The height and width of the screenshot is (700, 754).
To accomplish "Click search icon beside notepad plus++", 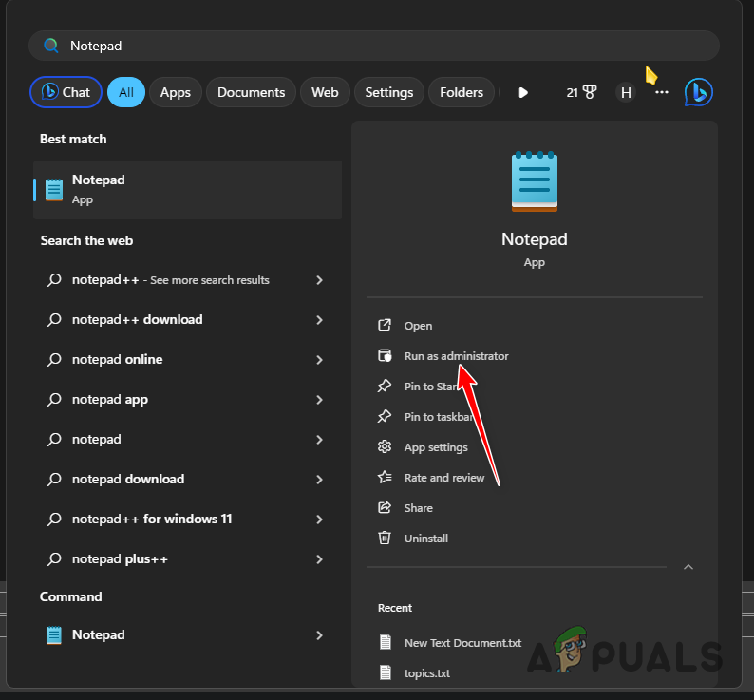I will (54, 559).
